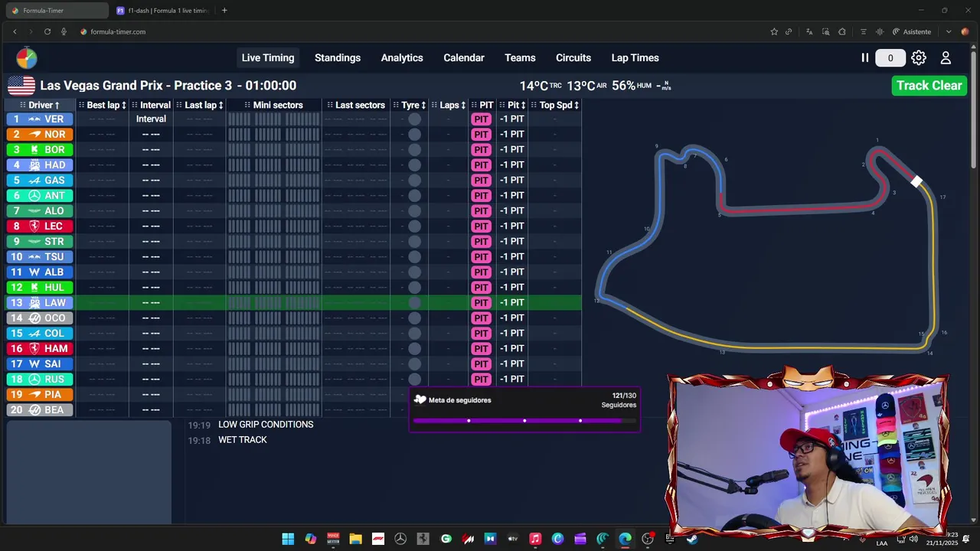Sort by the Tyre column
980x551 pixels.
[x=410, y=105]
